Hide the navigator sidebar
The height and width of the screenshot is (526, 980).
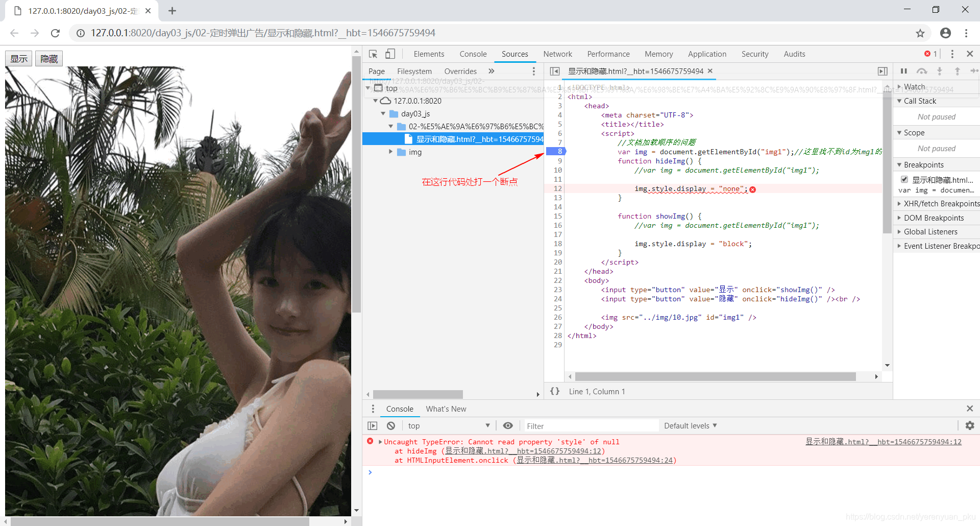coord(555,71)
